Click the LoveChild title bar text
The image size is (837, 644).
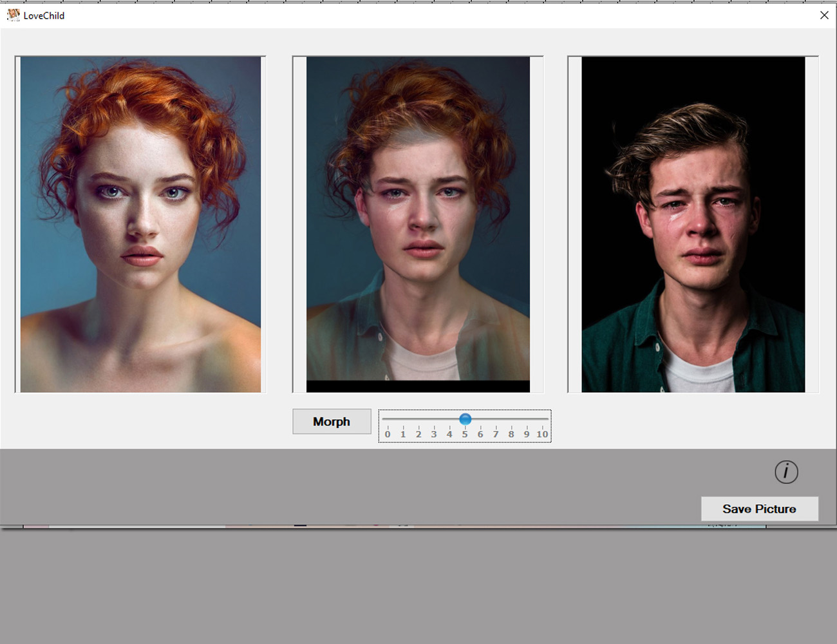[x=44, y=15]
